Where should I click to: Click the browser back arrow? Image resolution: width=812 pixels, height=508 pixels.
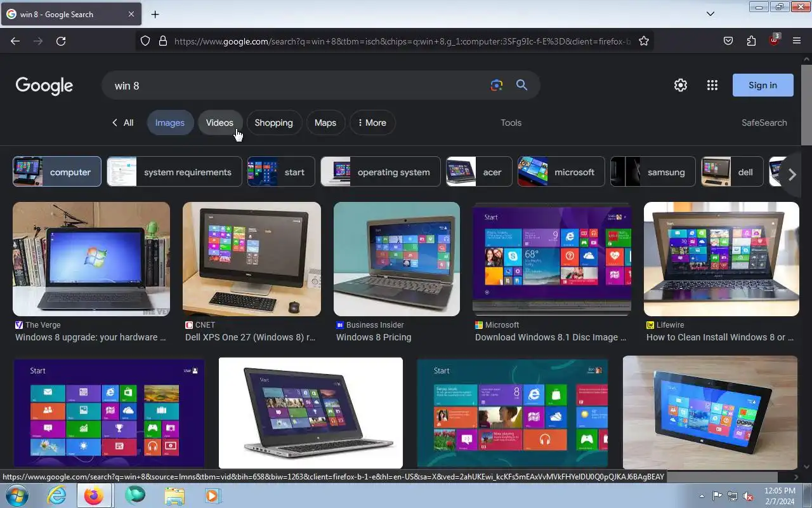(x=15, y=41)
